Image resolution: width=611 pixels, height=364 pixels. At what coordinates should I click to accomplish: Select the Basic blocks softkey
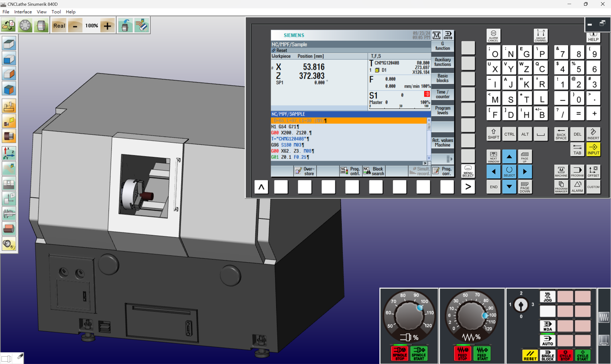[442, 78]
